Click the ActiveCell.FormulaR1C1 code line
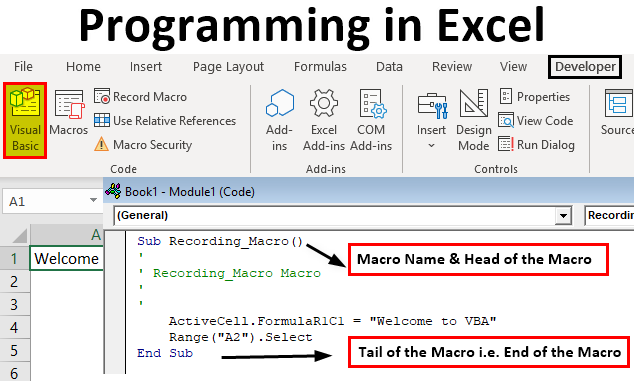Screen dimensions: 634x381 point(332,322)
